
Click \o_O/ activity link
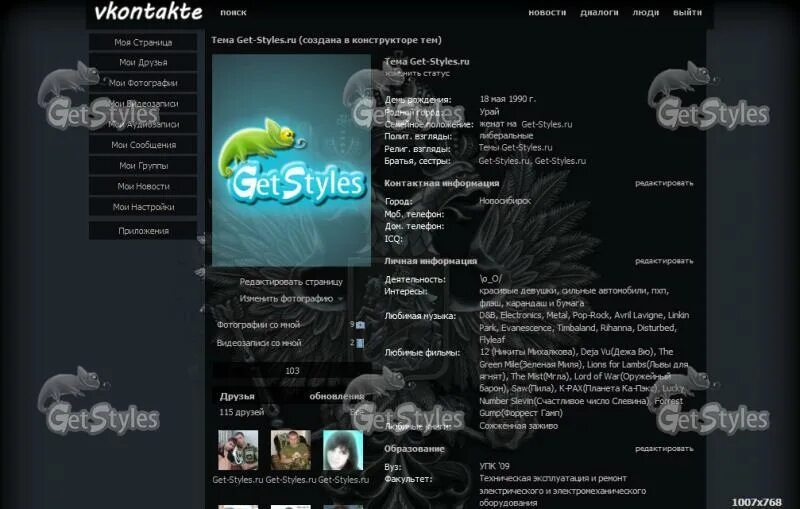pyautogui.click(x=490, y=279)
